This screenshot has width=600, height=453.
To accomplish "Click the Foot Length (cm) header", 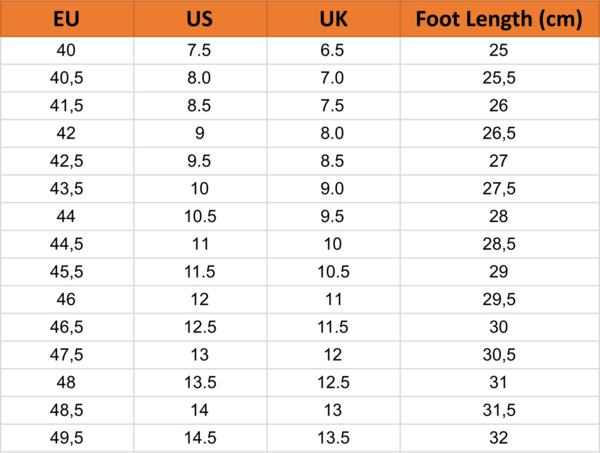I will (499, 19).
